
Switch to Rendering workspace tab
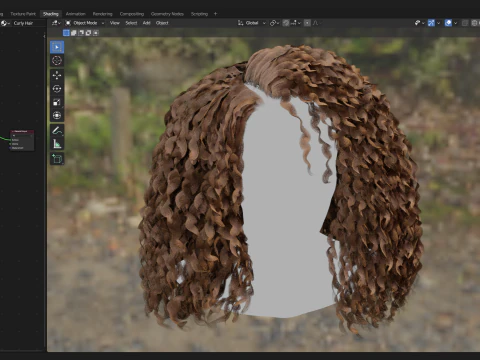coord(103,14)
